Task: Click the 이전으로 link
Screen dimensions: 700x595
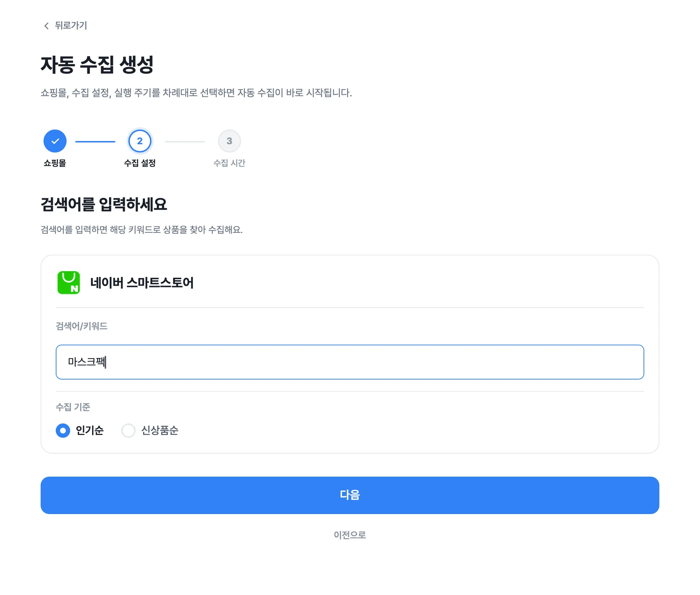Action: coord(350,535)
